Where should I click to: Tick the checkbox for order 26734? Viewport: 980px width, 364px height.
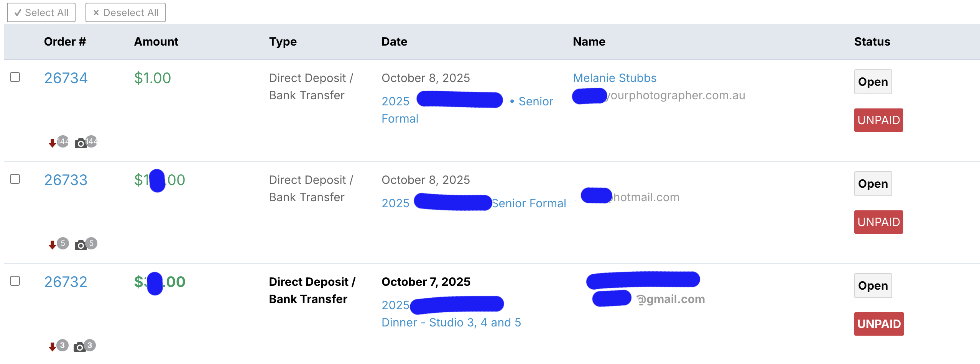(15, 77)
